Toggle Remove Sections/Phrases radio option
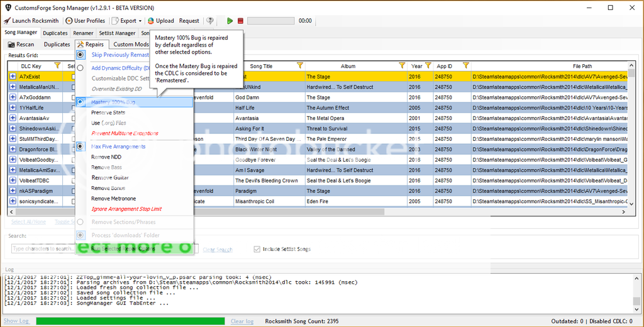Viewport: 644px width, 327px height. 81,222
